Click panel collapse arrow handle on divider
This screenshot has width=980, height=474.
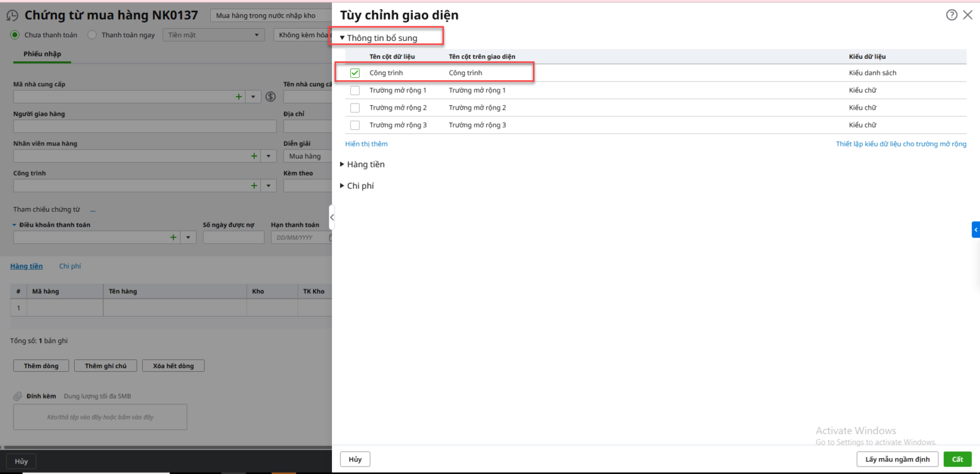coord(332,217)
